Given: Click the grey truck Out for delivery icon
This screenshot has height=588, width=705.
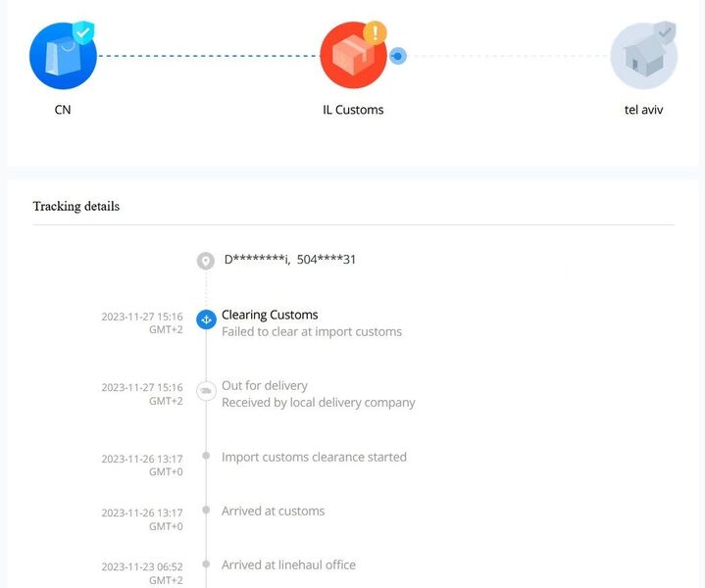Looking at the screenshot, I should pyautogui.click(x=206, y=391).
